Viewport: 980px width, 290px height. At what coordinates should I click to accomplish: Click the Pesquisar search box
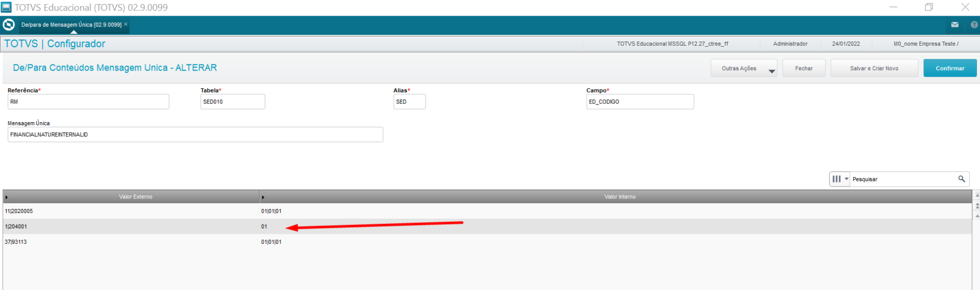[904, 179]
